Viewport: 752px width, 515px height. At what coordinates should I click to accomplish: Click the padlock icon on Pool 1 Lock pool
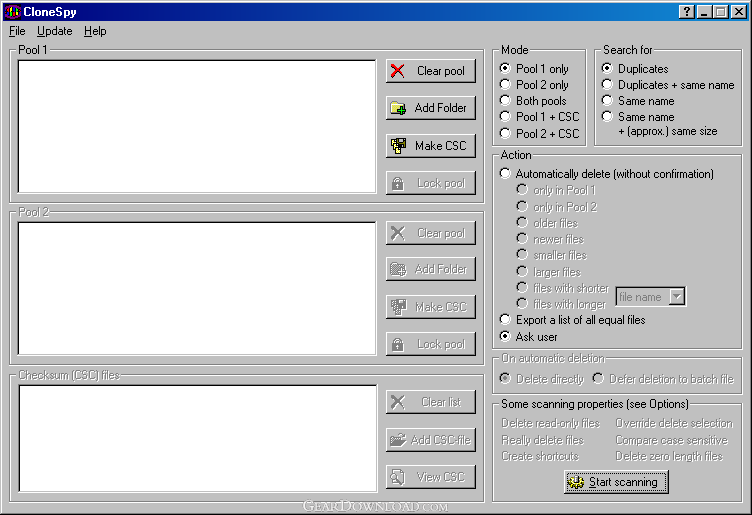click(x=398, y=183)
